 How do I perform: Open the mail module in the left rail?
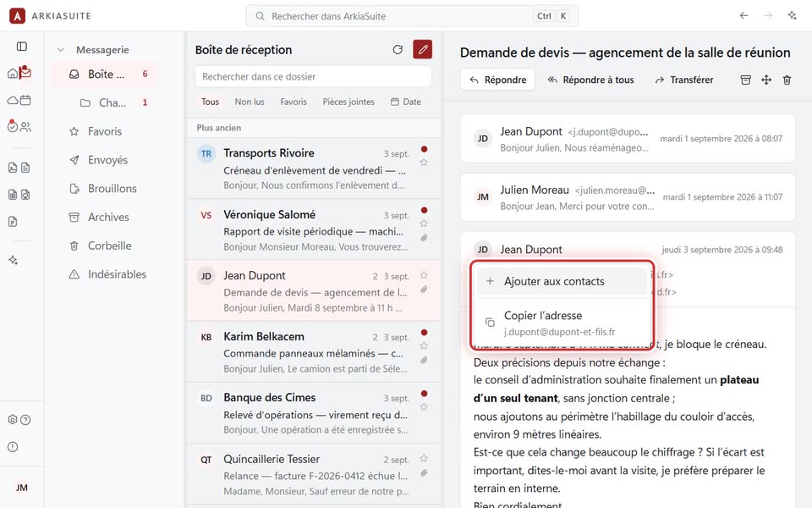[x=25, y=72]
